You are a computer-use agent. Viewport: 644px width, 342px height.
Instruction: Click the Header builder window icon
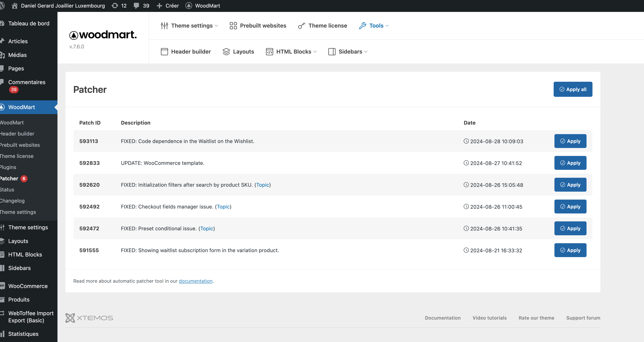164,52
